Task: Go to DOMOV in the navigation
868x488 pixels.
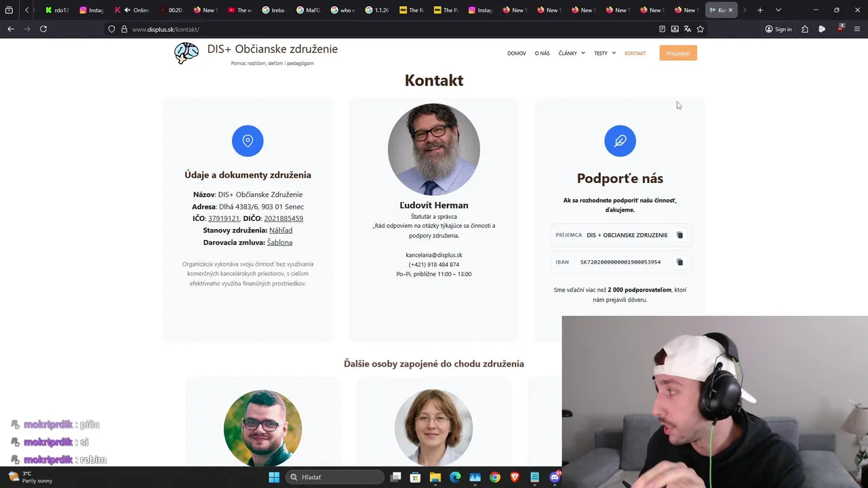Action: click(x=517, y=53)
